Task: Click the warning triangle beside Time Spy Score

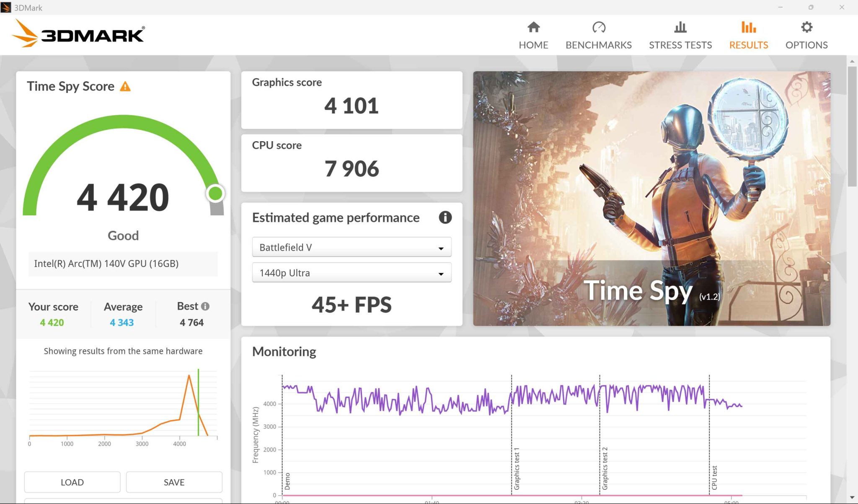Action: pos(125,87)
